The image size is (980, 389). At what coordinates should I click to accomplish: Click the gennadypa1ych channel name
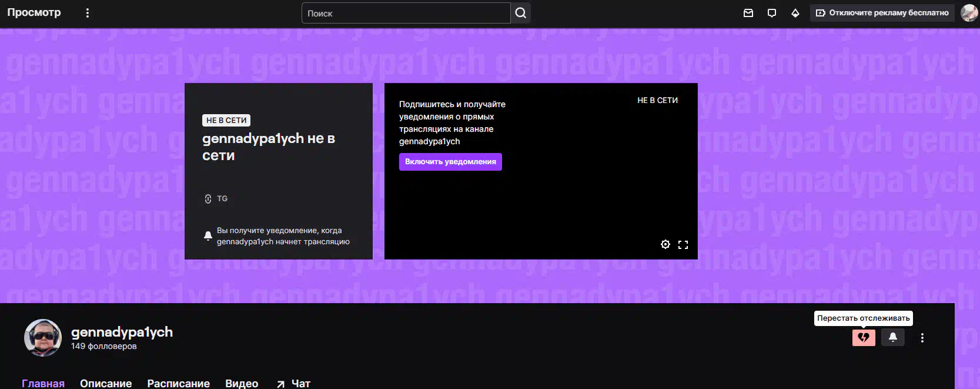(122, 332)
